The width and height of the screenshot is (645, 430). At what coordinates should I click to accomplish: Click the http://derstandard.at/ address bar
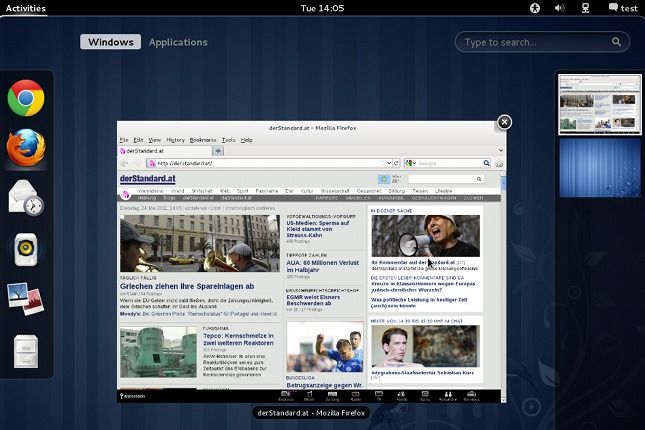[x=267, y=163]
